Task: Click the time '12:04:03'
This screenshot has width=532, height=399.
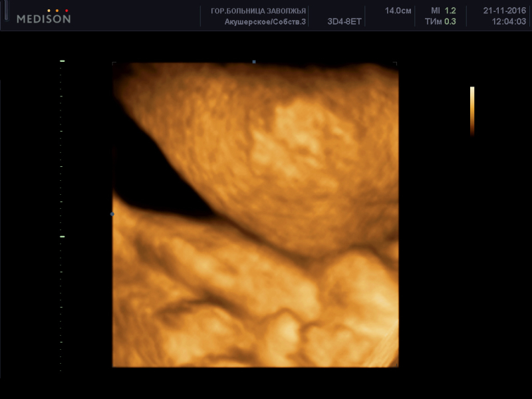Action: [x=509, y=22]
